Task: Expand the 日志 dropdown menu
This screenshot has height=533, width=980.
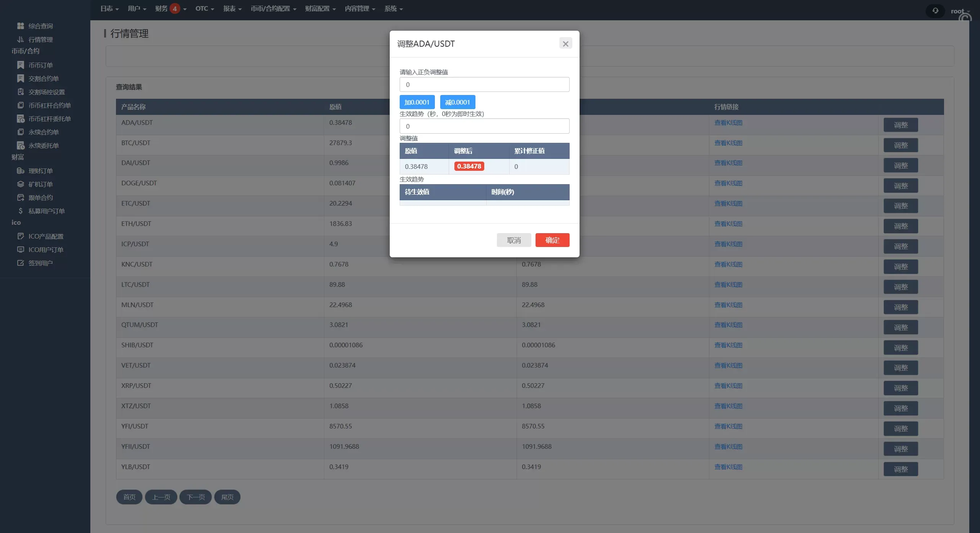Action: 109,8
